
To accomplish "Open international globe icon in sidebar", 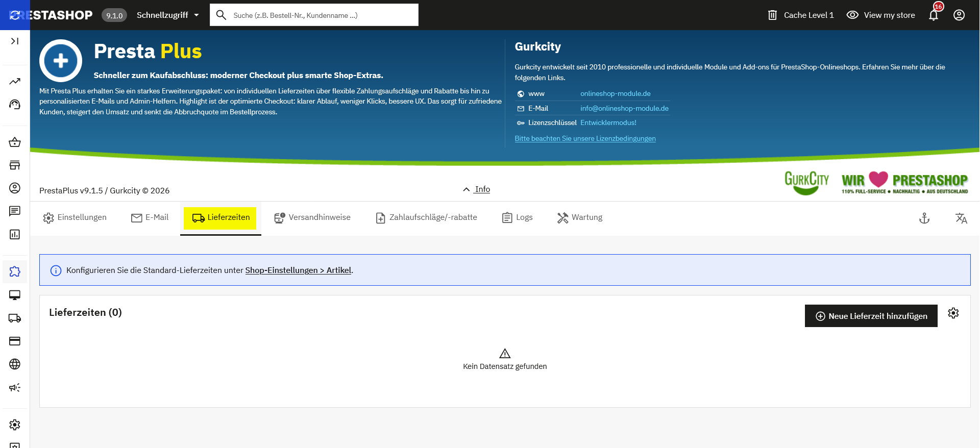I will [x=15, y=364].
